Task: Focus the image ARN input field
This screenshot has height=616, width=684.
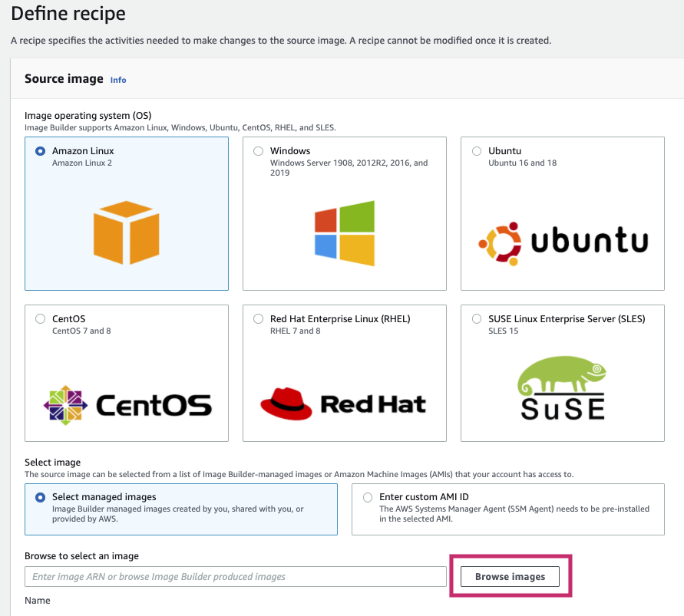Action: [236, 576]
